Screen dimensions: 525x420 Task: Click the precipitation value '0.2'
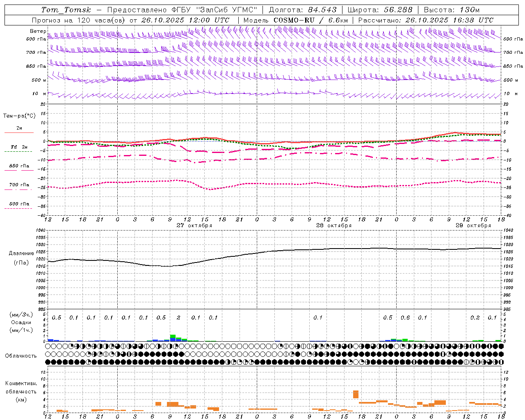[475, 317]
